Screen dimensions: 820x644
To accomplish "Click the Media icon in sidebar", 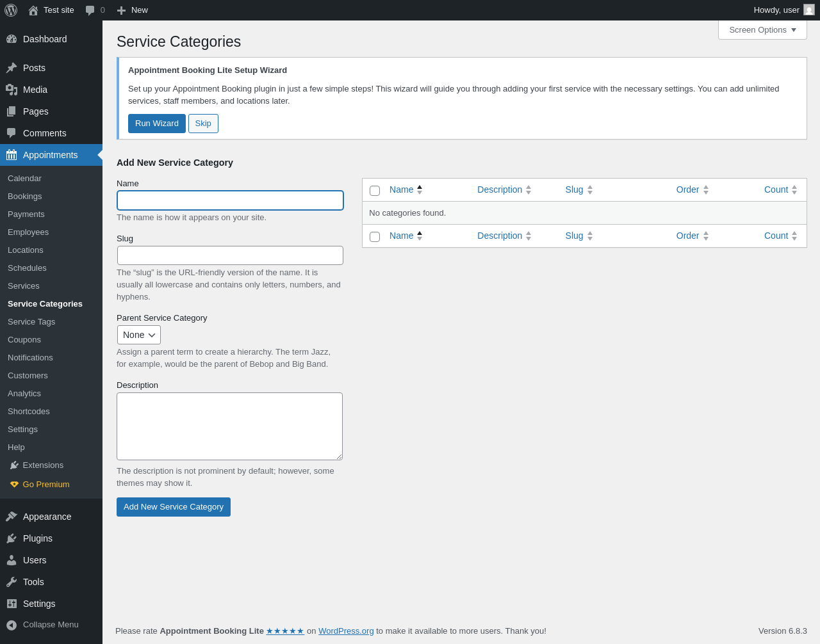I will pos(12,90).
